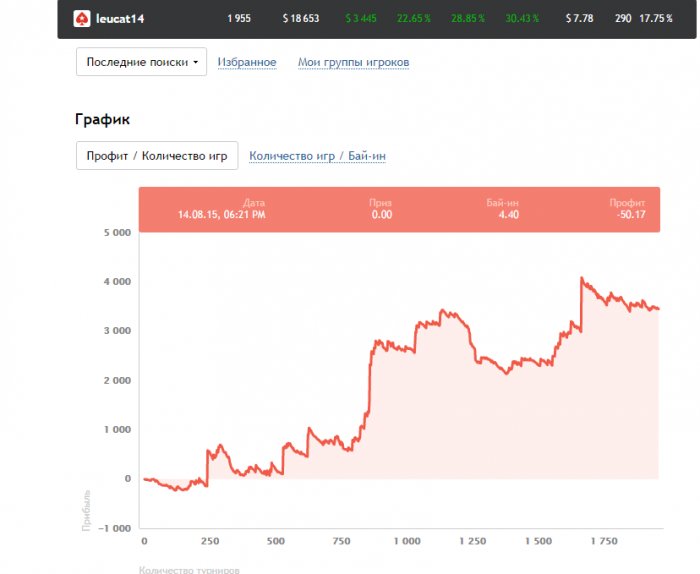Click the PokerStars icon beside leucat14
Image resolution: width=700 pixels, height=574 pixels.
(x=82, y=19)
